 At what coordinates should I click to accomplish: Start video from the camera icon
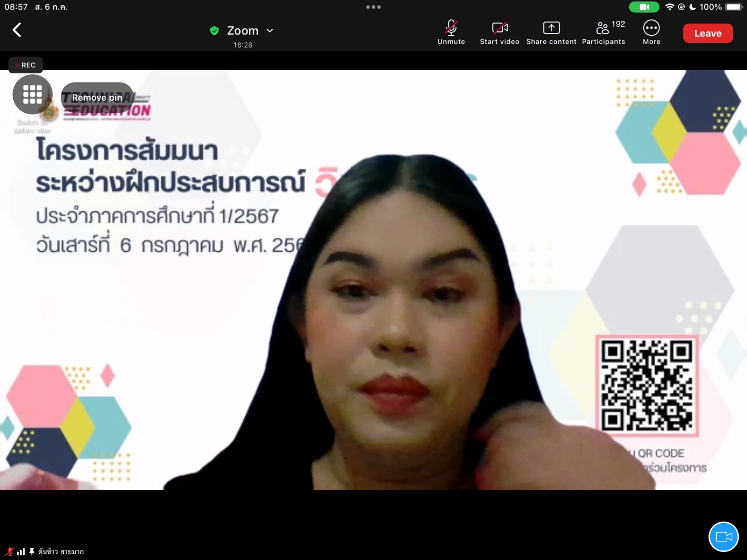pos(500,33)
